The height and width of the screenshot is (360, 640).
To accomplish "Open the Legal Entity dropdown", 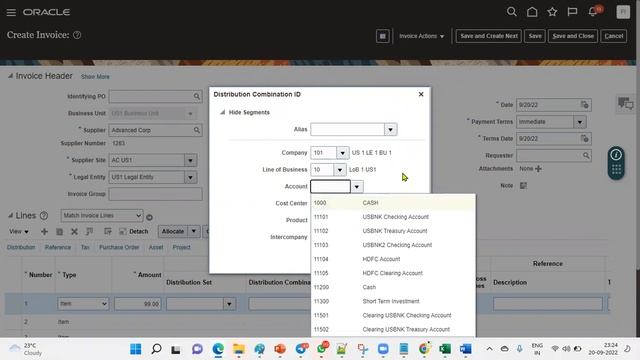I will (190, 177).
